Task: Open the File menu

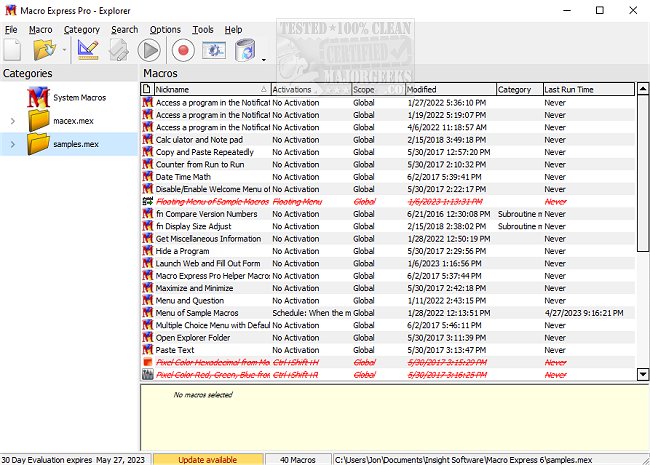Action: (11, 30)
